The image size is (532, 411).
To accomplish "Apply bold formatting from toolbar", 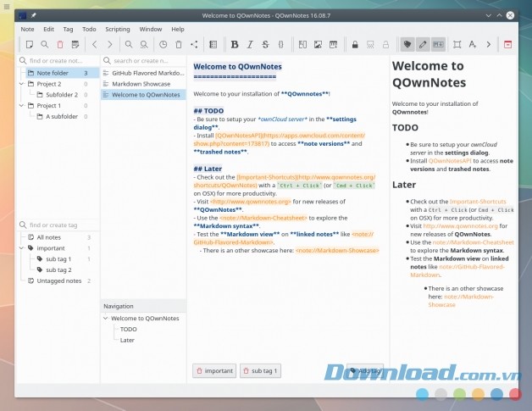I will point(235,44).
